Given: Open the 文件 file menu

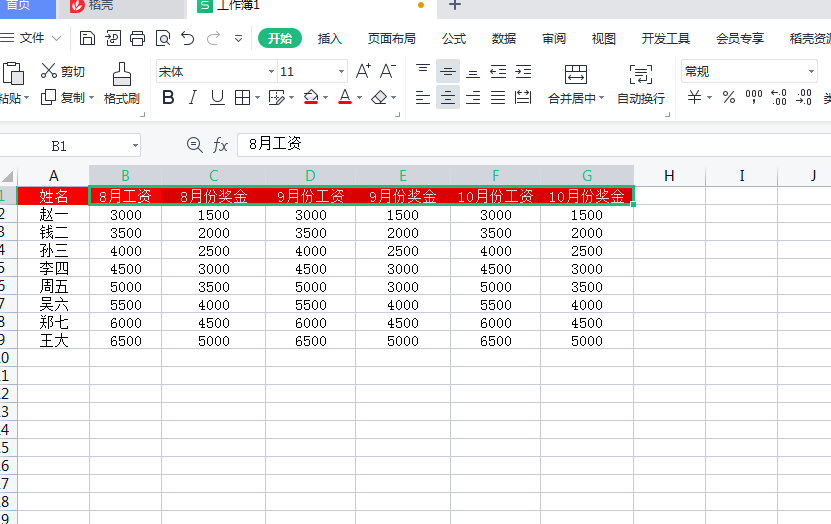Looking at the screenshot, I should 31,38.
